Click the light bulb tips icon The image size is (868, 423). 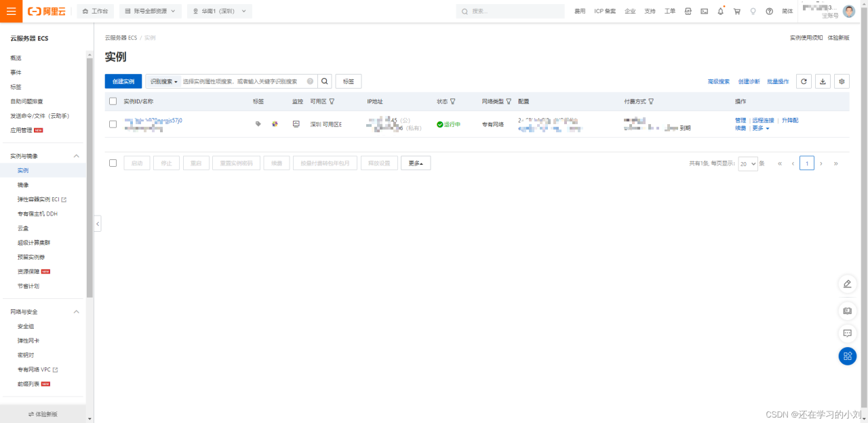(x=753, y=12)
